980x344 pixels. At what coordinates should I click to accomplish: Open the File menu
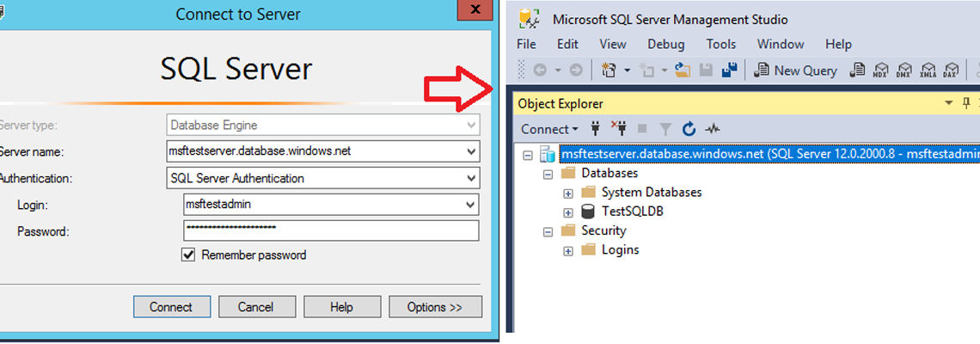tap(526, 44)
